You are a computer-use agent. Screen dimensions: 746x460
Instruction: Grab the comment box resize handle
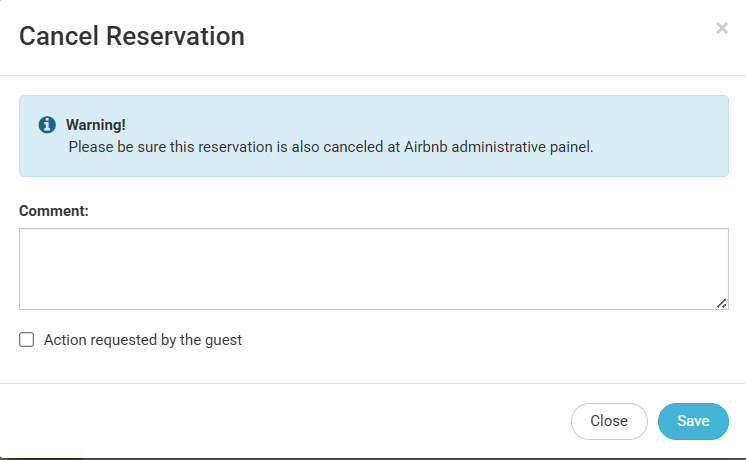[722, 303]
